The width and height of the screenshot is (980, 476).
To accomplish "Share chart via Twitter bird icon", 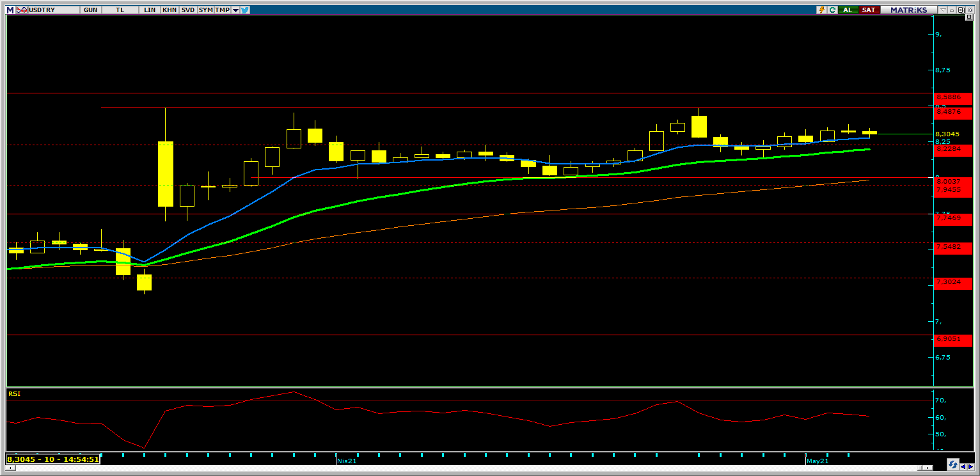I will point(245,10).
